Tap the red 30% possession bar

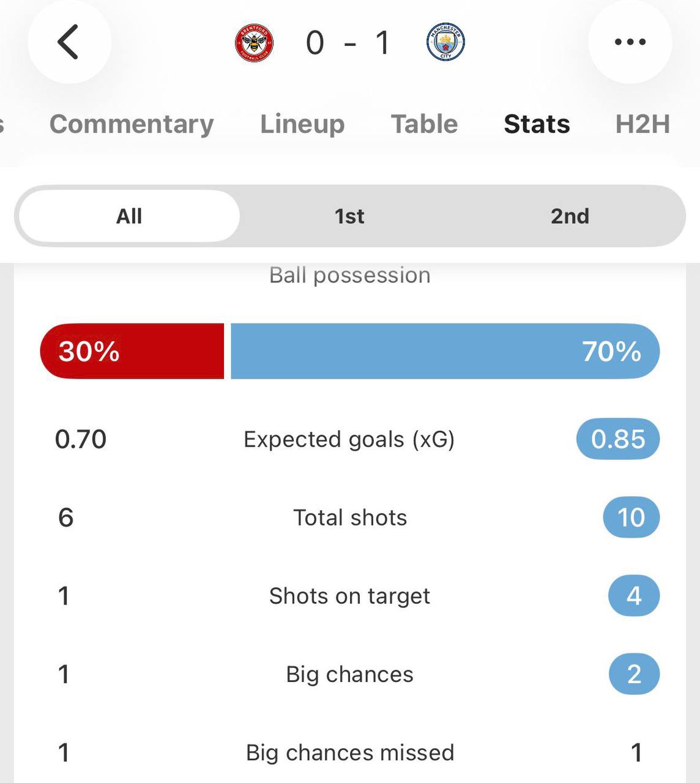point(132,351)
